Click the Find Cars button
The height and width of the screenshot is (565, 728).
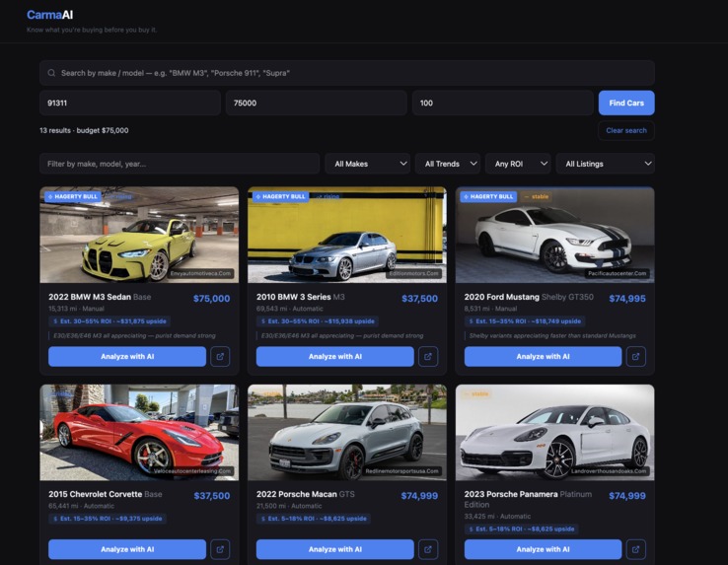coord(626,103)
